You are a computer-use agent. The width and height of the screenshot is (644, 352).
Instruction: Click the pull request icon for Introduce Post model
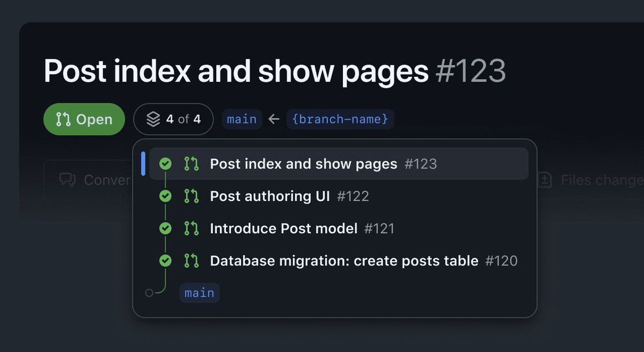[x=191, y=228]
